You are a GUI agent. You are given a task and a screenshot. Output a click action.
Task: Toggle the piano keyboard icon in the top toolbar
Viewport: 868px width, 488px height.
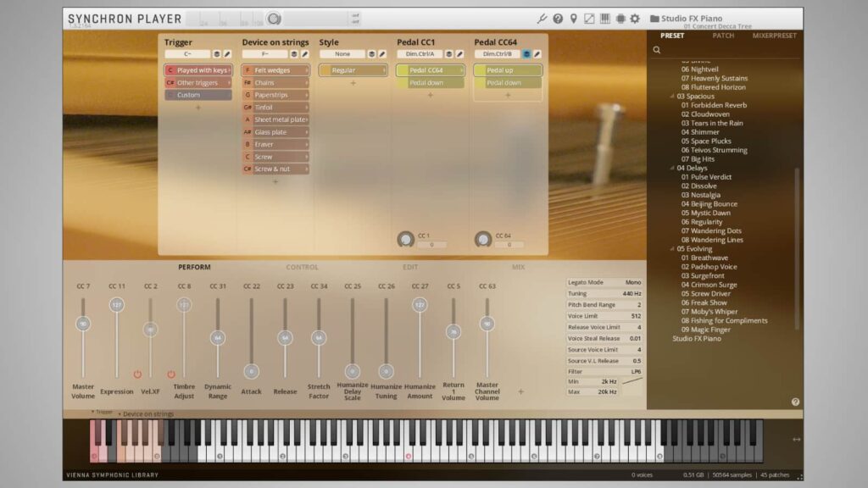coord(604,18)
